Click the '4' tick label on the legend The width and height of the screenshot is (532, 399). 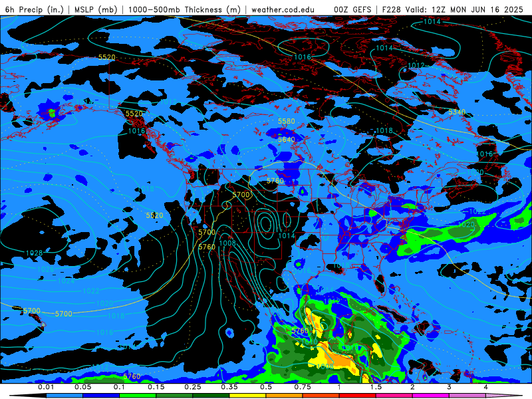point(486,387)
